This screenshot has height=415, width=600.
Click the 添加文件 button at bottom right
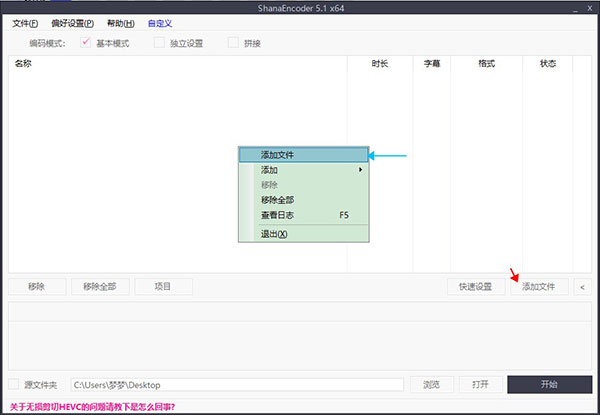(x=539, y=286)
